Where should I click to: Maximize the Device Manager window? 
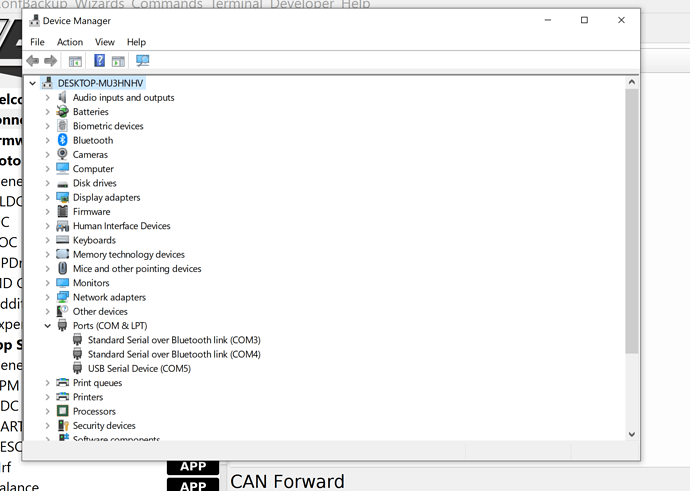pos(584,20)
